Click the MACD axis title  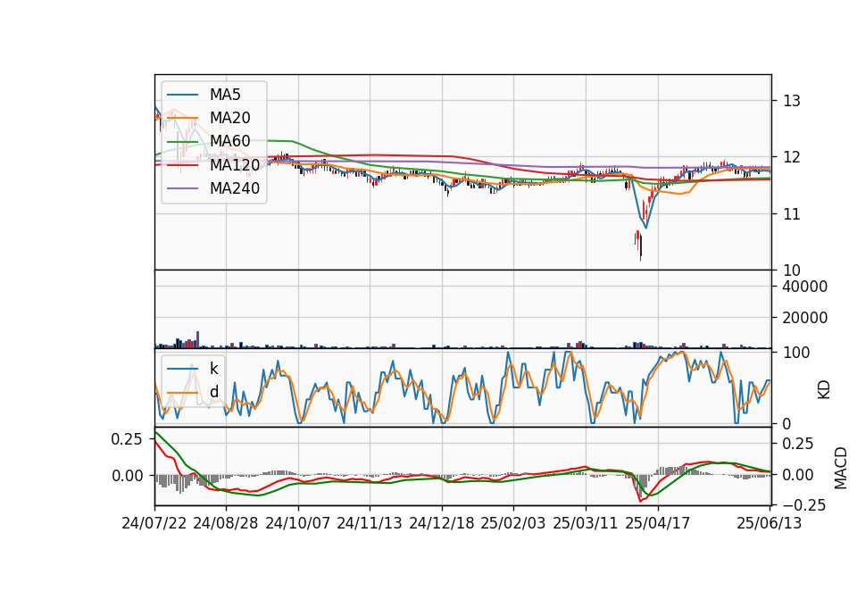point(841,468)
